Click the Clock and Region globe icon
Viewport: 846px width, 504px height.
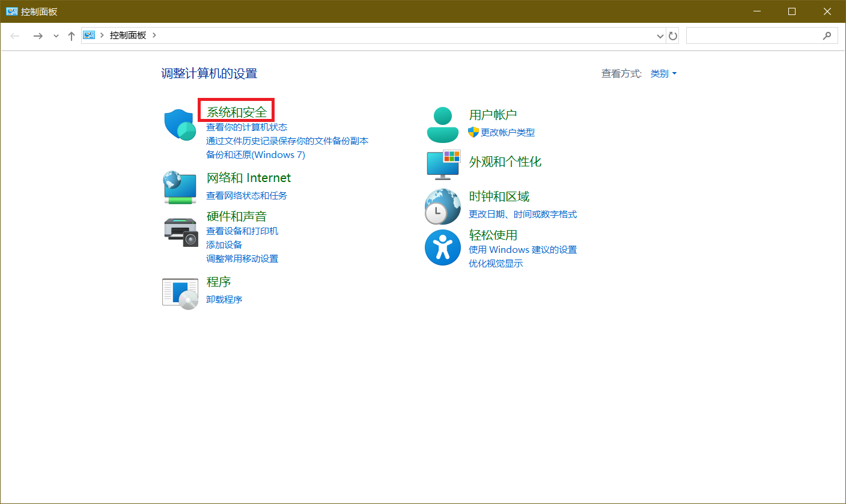tap(443, 206)
